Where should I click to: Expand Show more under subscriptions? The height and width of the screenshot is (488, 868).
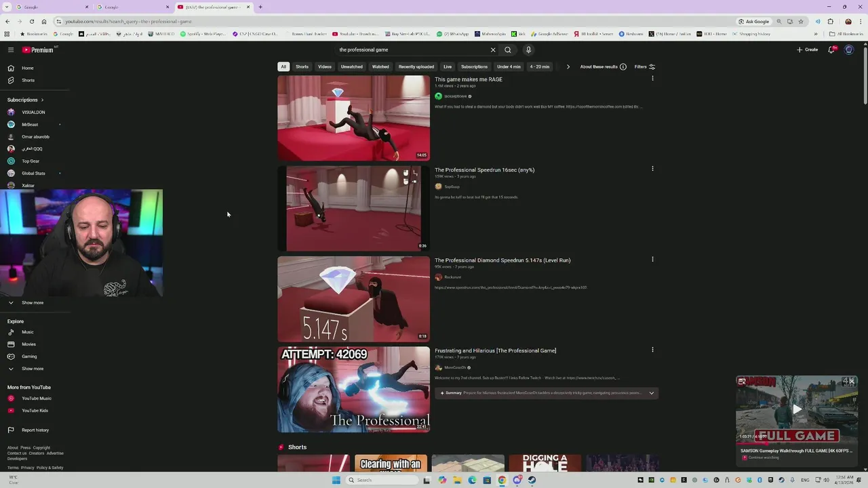(32, 303)
